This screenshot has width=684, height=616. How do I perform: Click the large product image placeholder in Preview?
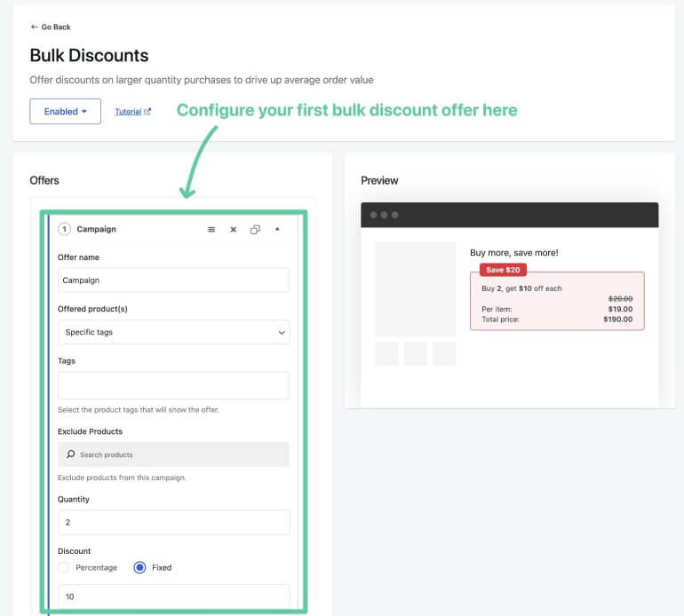pyautogui.click(x=415, y=288)
